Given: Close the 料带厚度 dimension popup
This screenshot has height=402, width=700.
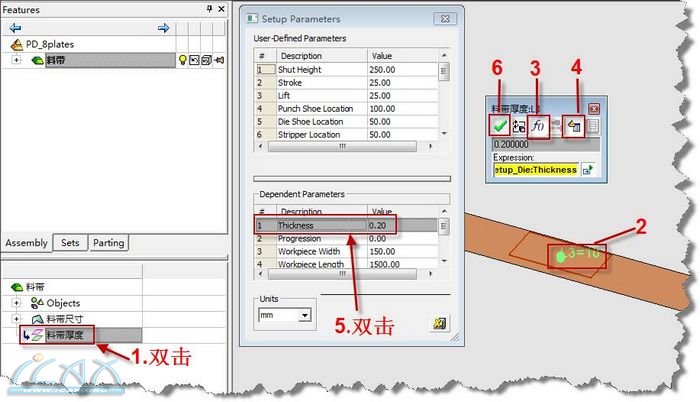Looking at the screenshot, I should (594, 109).
